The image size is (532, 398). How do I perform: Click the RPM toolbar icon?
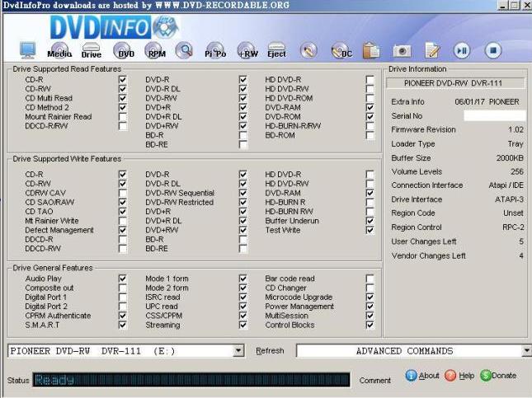(x=155, y=51)
